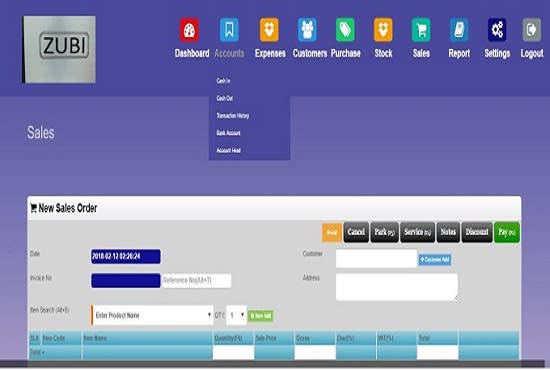The image size is (550, 370).
Task: Click the green Item Add button
Action: click(x=260, y=316)
